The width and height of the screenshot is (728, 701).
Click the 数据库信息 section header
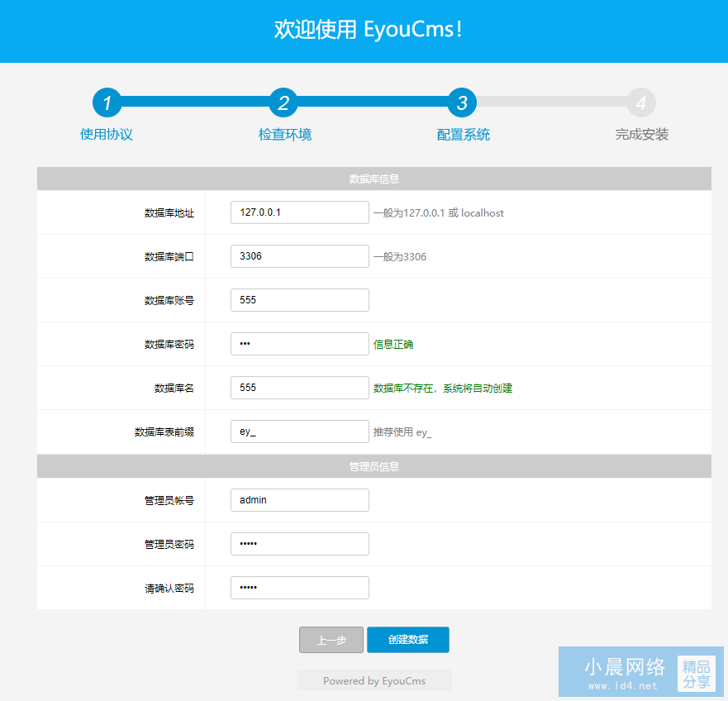coord(374,179)
